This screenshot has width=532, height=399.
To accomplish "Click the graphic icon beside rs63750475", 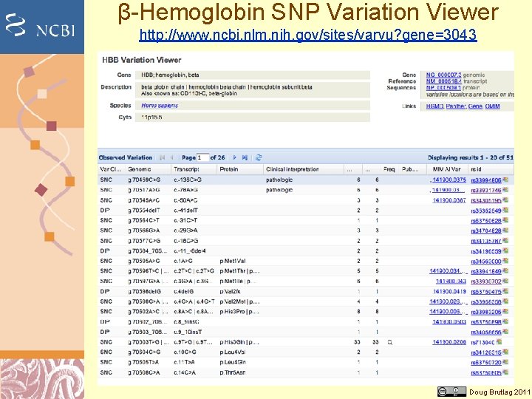I will [505, 291].
